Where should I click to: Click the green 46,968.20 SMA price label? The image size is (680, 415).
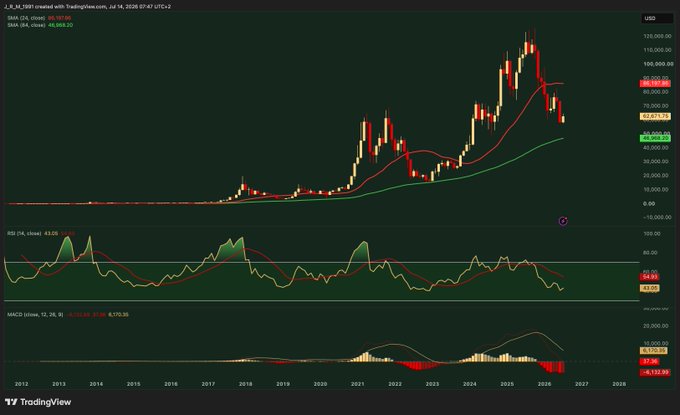coord(655,138)
